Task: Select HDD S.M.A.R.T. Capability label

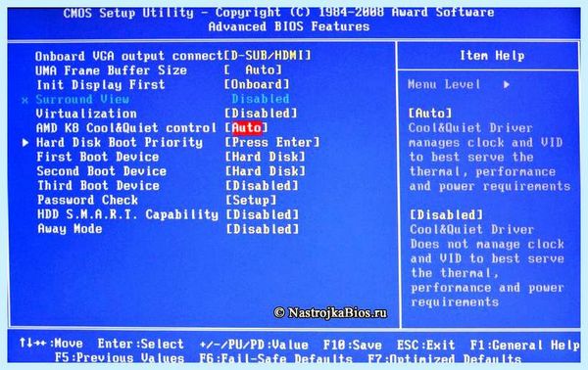Action: 127,214
